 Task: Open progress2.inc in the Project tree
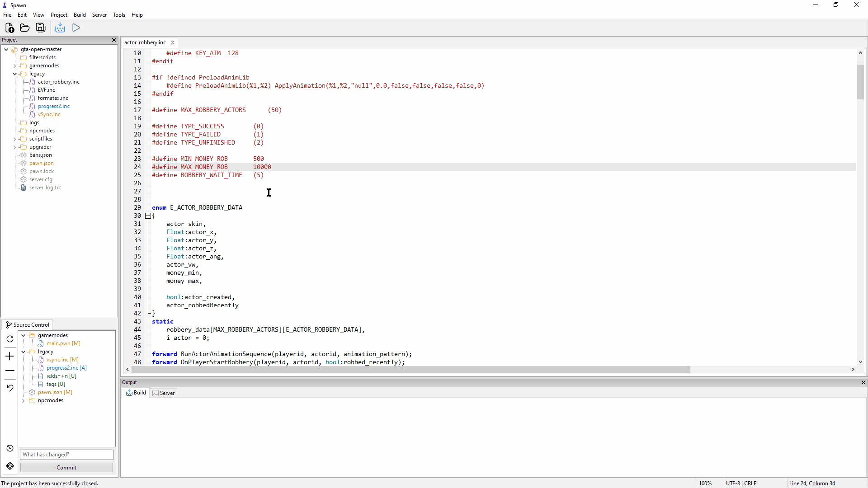click(x=54, y=106)
